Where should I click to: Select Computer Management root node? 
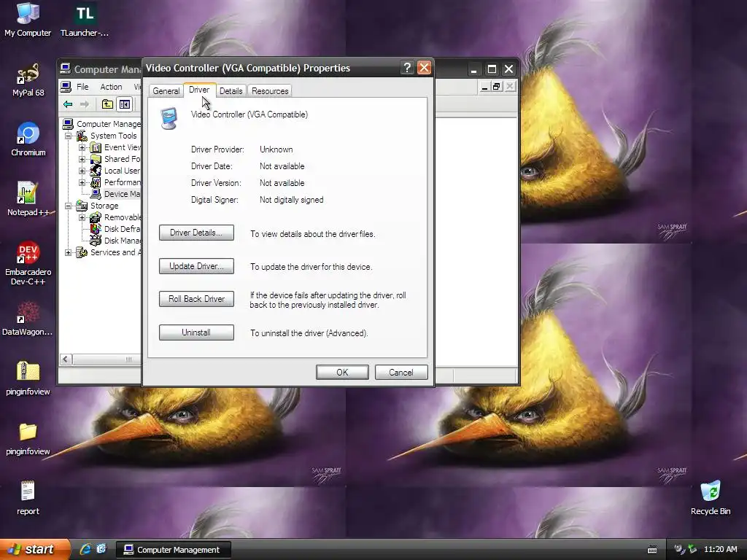click(x=109, y=124)
